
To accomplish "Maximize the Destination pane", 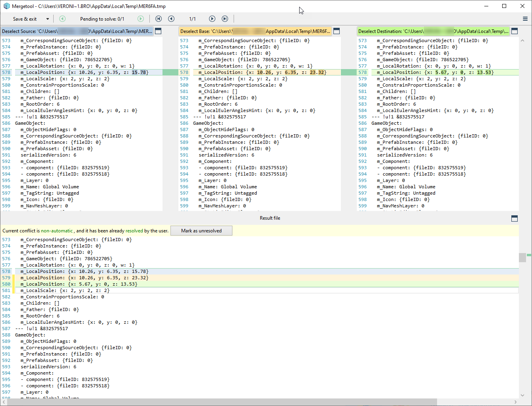I will point(515,31).
